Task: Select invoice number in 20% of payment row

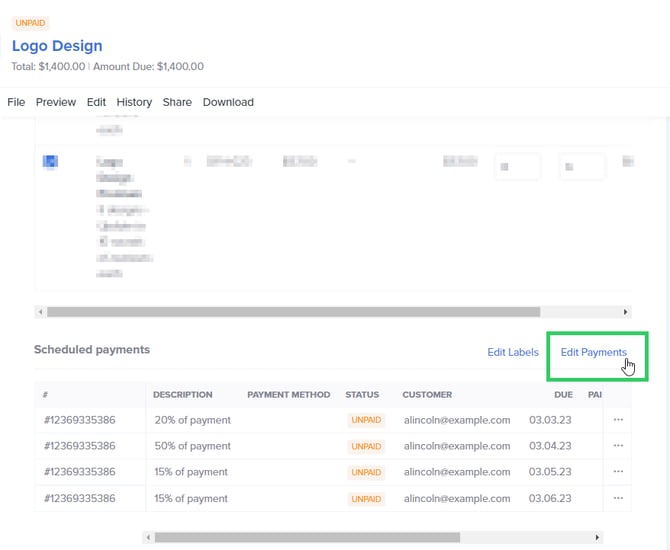Action: tap(80, 420)
